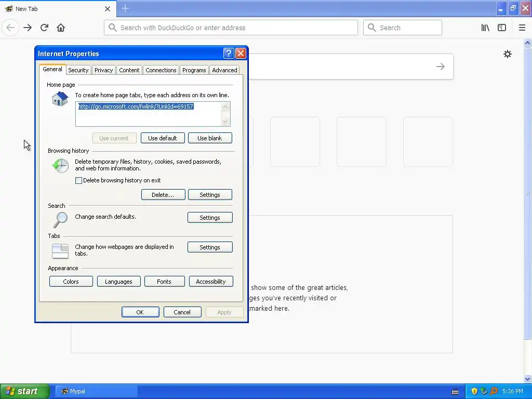Image resolution: width=532 pixels, height=399 pixels.
Task: Open a new tab with plus icon
Action: (x=125, y=8)
